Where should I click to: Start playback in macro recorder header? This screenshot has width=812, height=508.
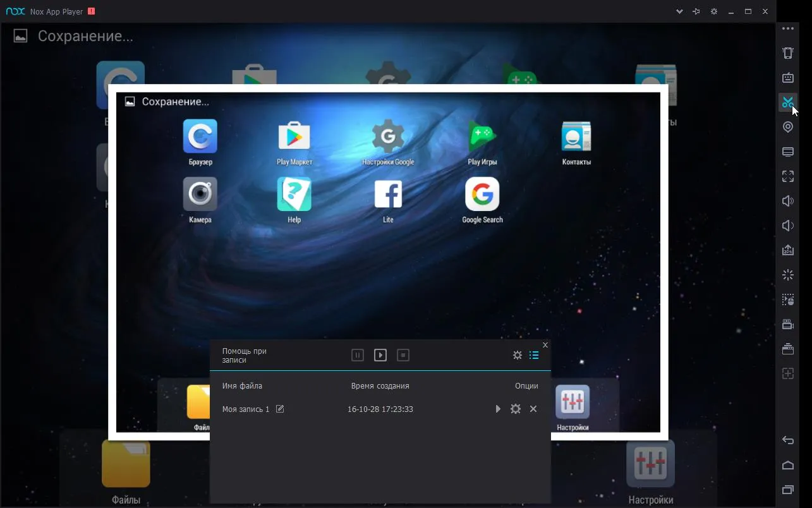coord(380,355)
